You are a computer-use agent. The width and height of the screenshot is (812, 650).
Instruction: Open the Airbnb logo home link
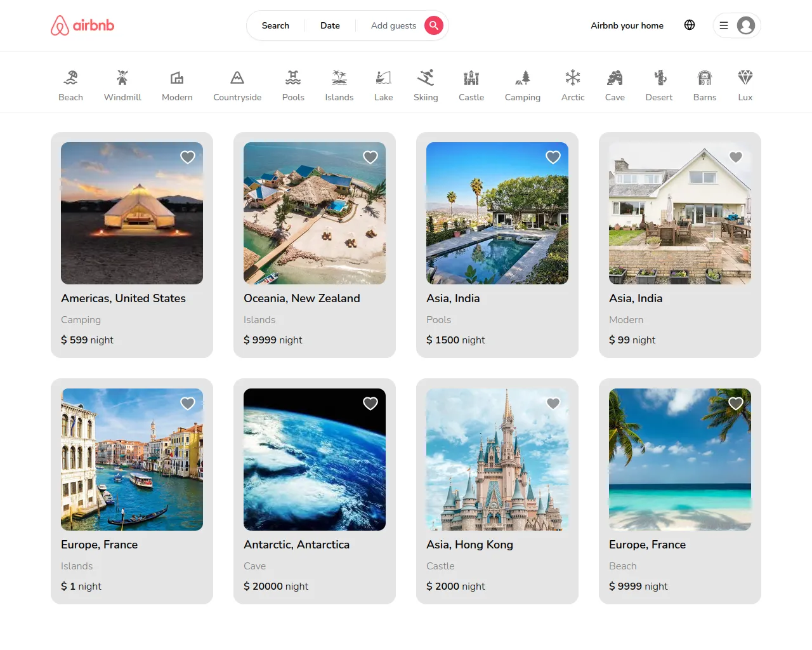click(x=82, y=25)
